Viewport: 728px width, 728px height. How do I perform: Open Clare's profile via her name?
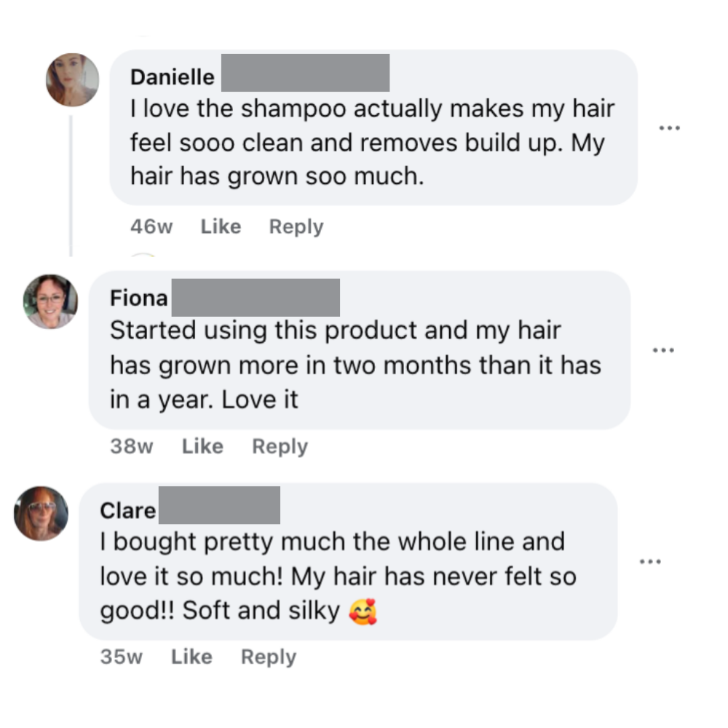[128, 510]
